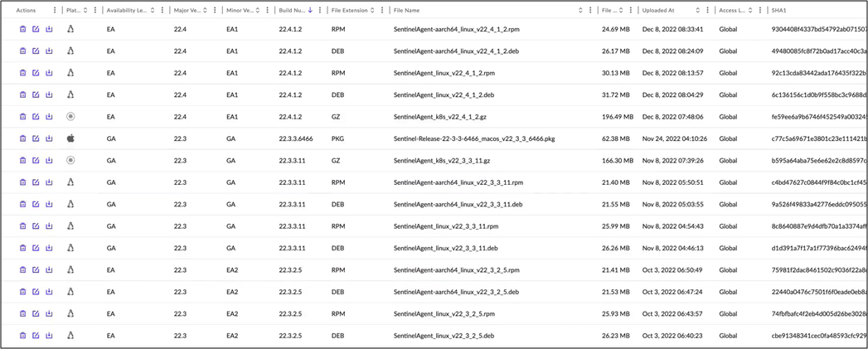Edit SentinelAgent_linux_v22_3_3_11.rpm entry

pyautogui.click(x=36, y=226)
